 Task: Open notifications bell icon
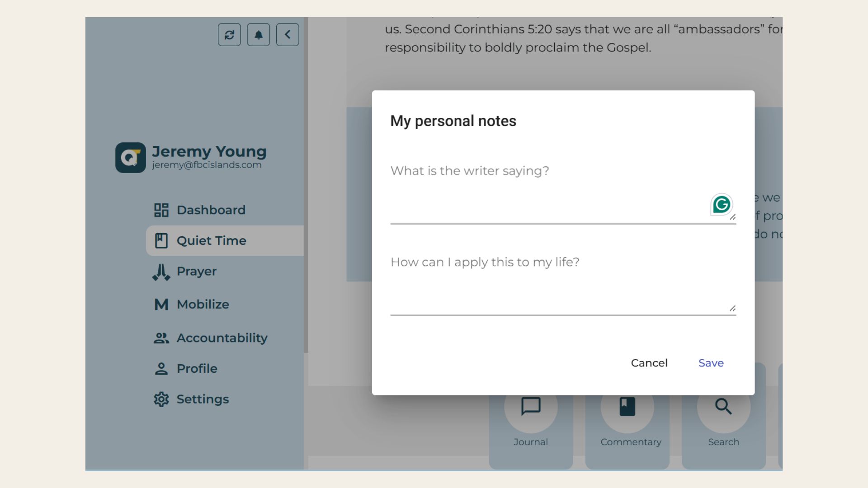coord(259,35)
